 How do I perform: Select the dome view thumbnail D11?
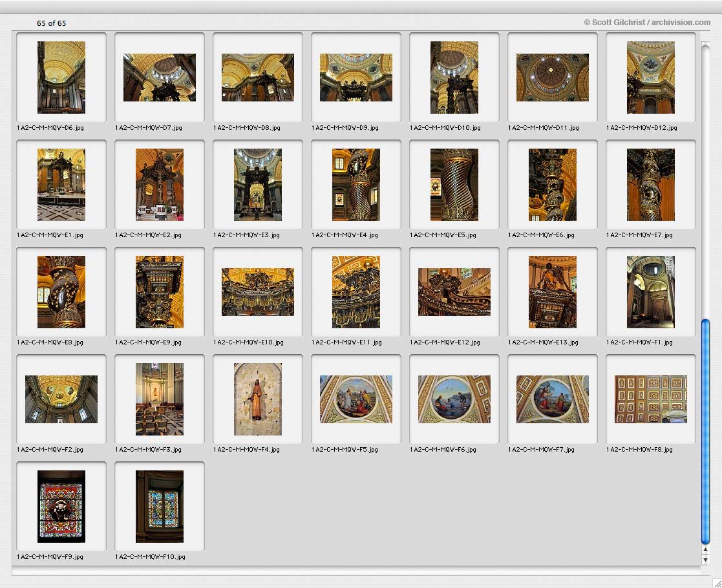(x=553, y=78)
